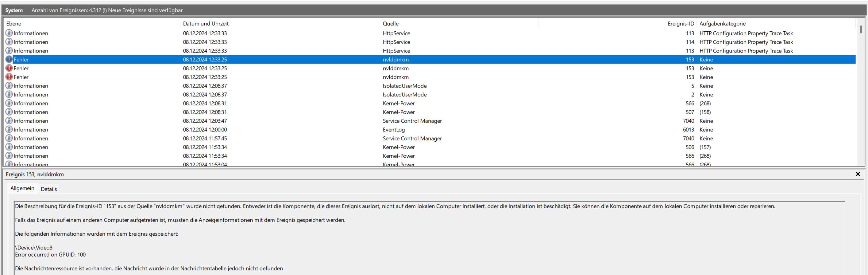Click the info icon of first HttpService event

pos(9,33)
